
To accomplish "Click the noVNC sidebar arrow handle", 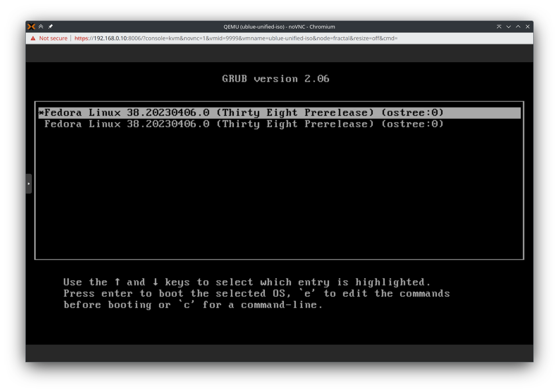I will coord(29,183).
